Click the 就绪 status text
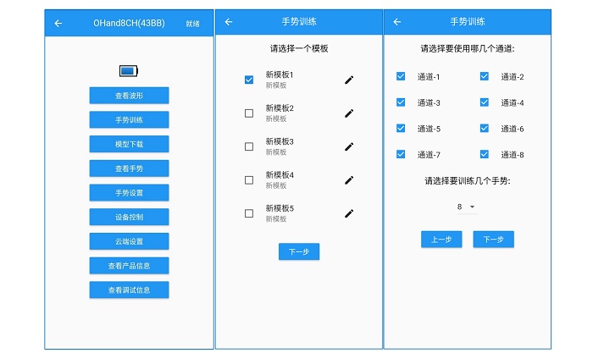The image size is (593, 364). 192,24
